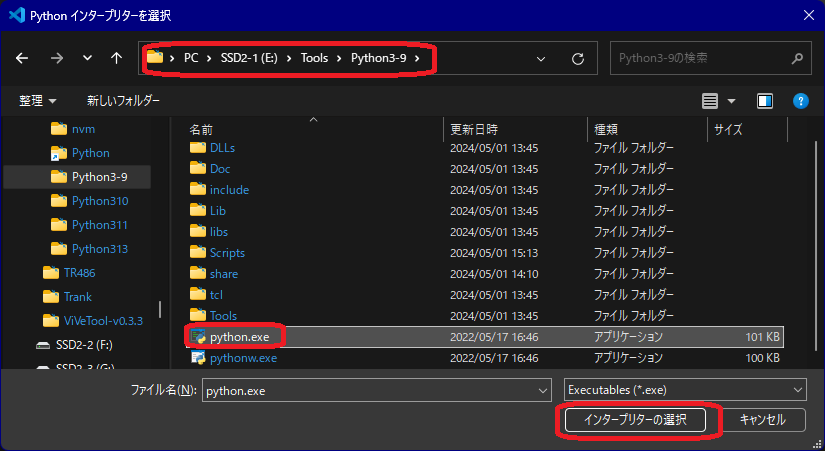Go back with the left arrow button
The width and height of the screenshot is (825, 451).
[x=22, y=58]
